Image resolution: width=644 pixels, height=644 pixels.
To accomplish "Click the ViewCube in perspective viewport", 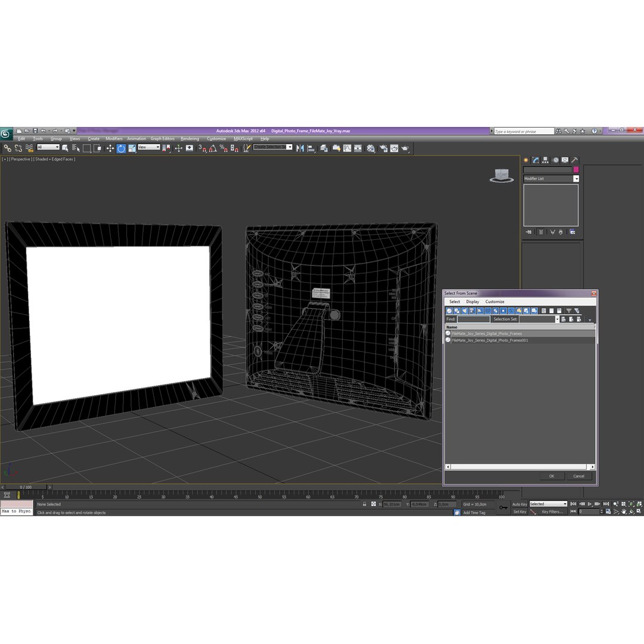I will [x=501, y=175].
